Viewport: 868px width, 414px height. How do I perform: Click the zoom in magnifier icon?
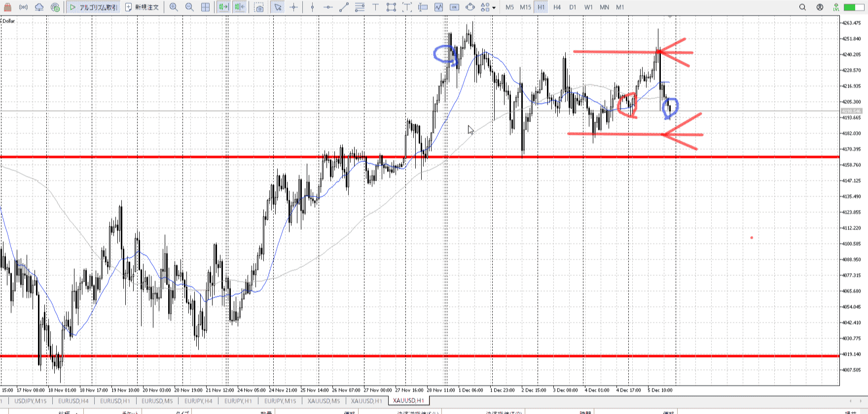[x=174, y=7]
